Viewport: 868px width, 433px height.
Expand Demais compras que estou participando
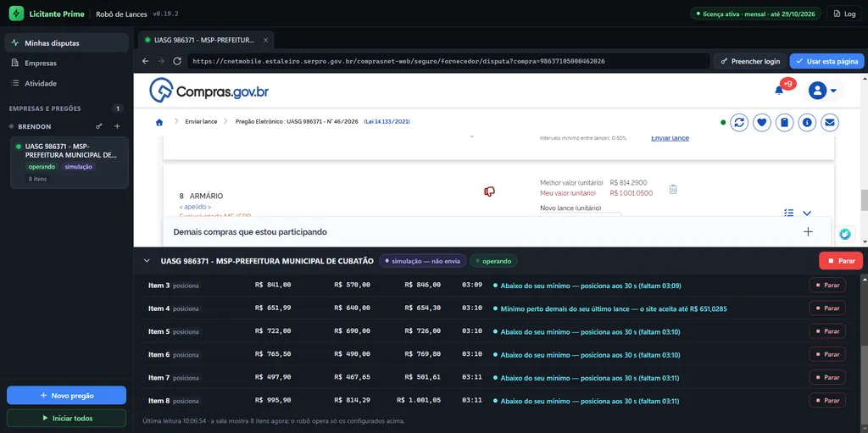[808, 232]
